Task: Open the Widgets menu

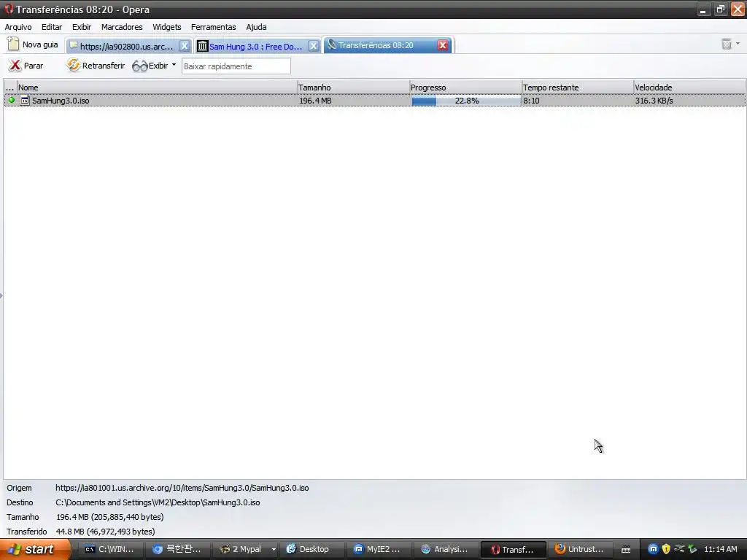Action: tap(167, 27)
